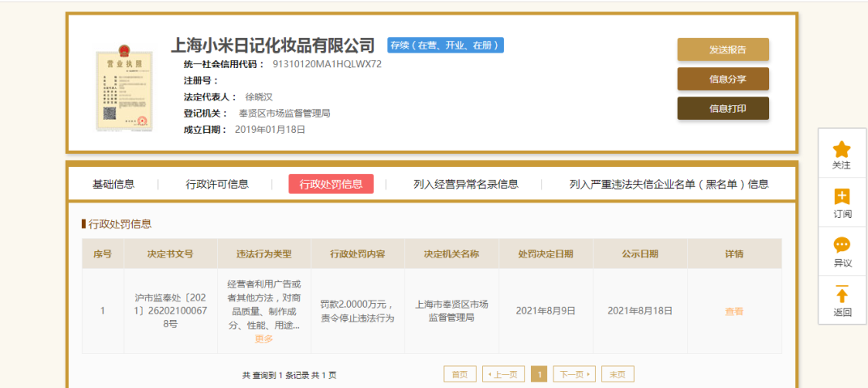Click the 序号 column header

coord(102,254)
